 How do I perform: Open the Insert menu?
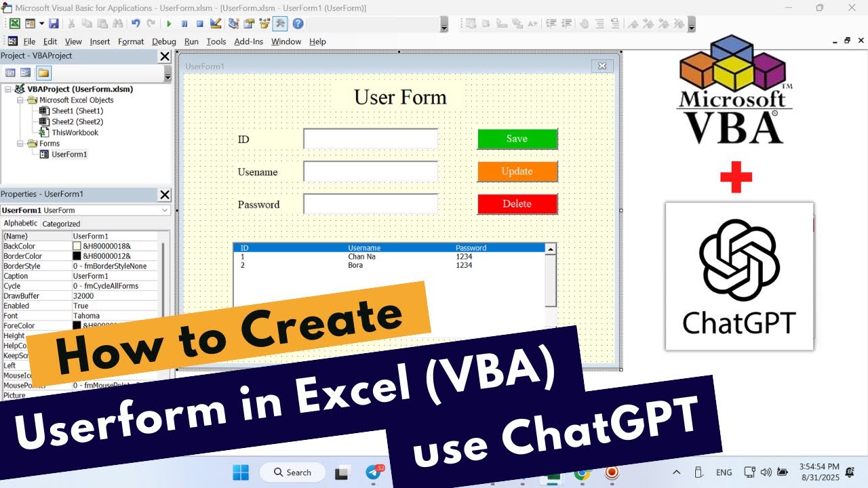(100, 41)
